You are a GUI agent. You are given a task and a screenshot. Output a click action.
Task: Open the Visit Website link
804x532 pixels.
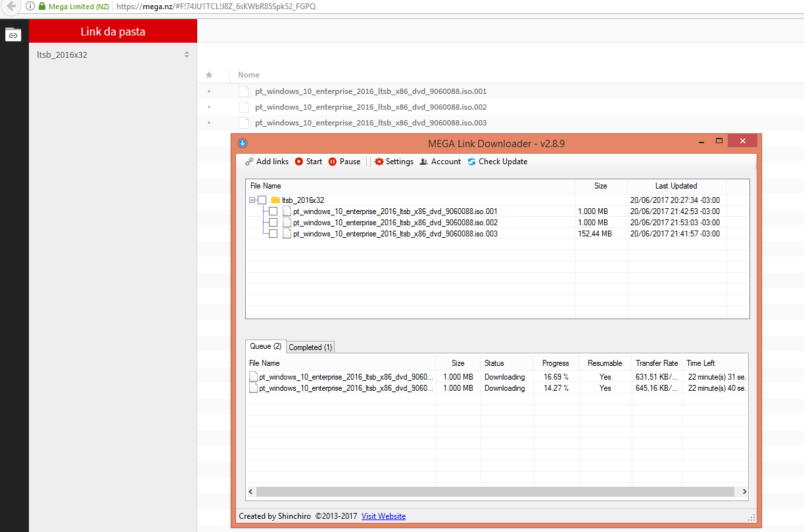tap(383, 516)
